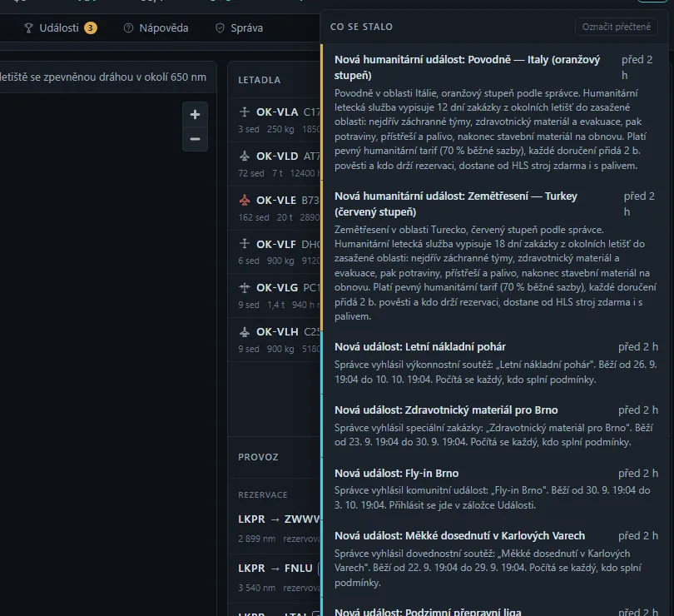Select aircraft OK-VLD in the list

(x=275, y=164)
